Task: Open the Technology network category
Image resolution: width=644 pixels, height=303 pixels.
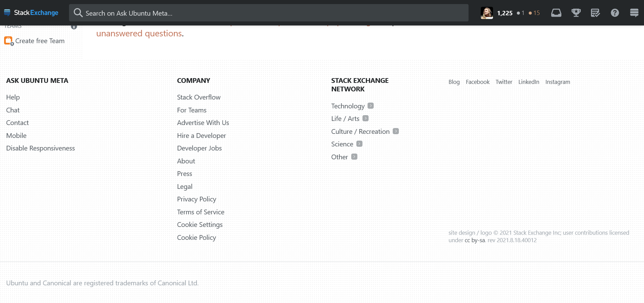Action: coord(348,106)
